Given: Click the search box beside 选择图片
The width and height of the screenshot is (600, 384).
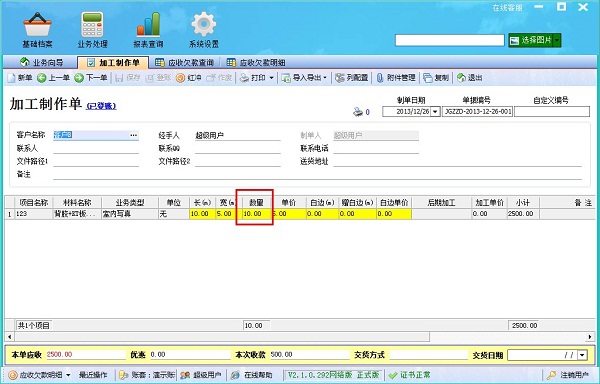Looking at the screenshot, I should (450, 40).
